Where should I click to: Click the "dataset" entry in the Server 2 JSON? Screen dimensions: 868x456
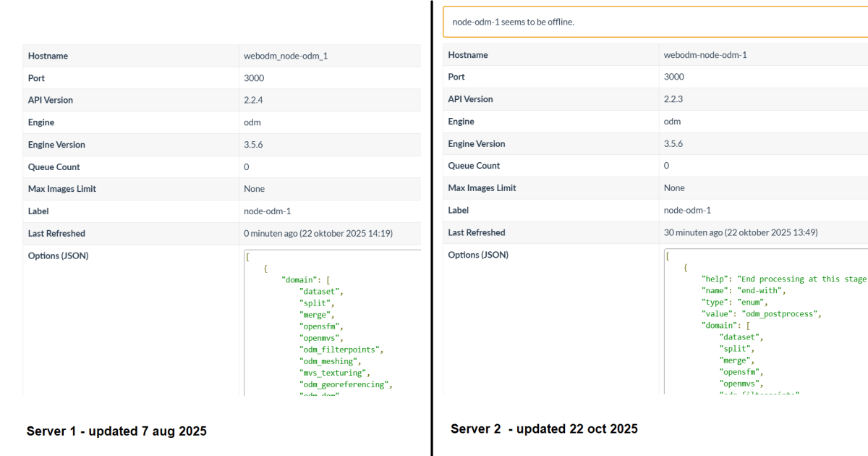coord(741,337)
